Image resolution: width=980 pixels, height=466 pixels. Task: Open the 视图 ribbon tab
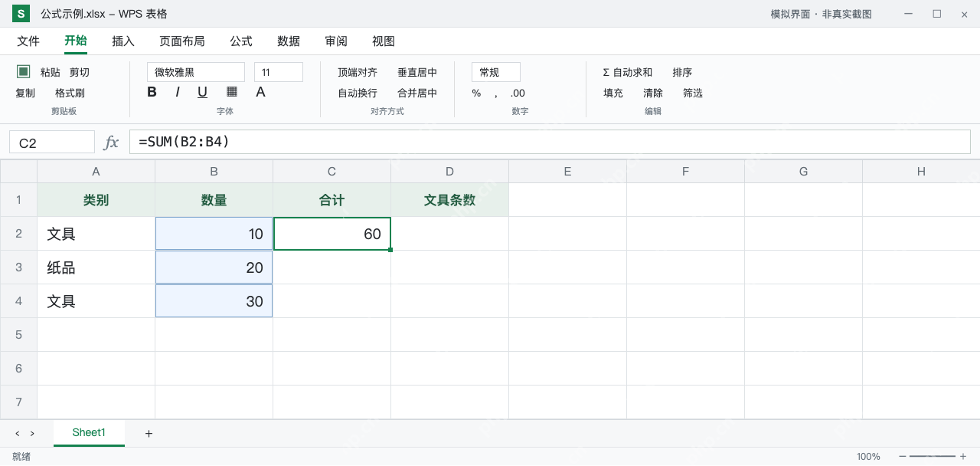pyautogui.click(x=384, y=41)
